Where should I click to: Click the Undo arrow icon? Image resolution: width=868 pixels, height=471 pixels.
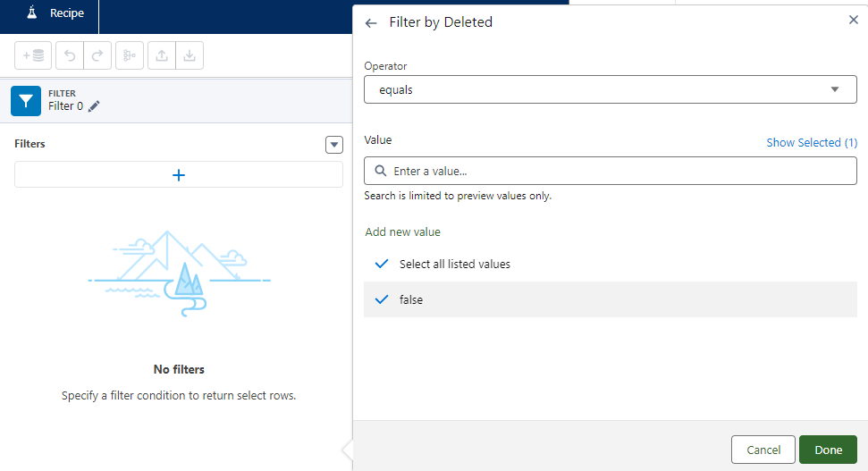(x=70, y=55)
